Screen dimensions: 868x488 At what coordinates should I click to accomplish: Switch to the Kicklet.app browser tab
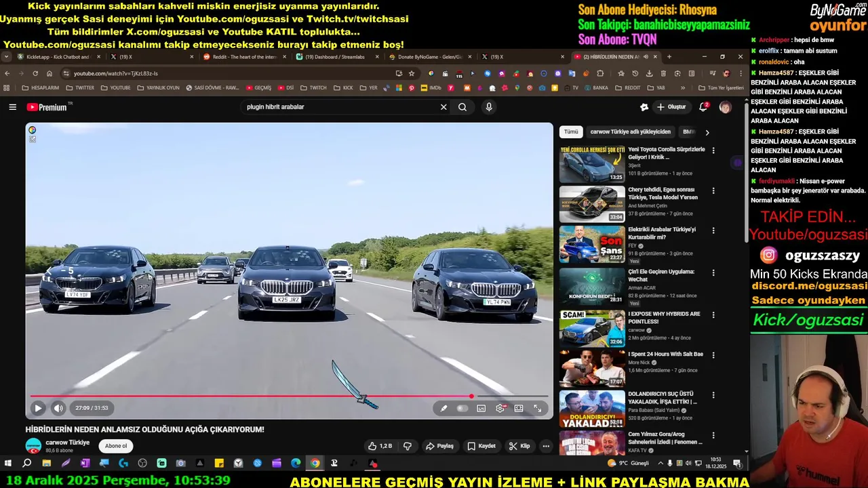coord(59,57)
